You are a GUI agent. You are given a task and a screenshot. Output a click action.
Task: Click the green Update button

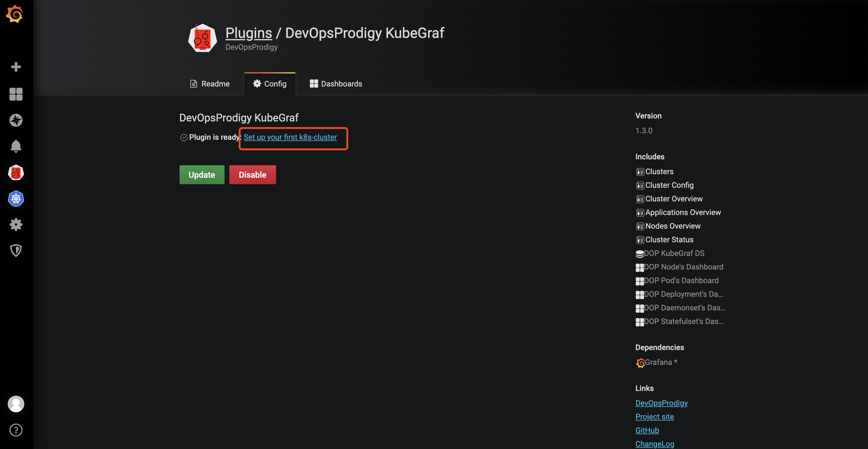pyautogui.click(x=202, y=175)
